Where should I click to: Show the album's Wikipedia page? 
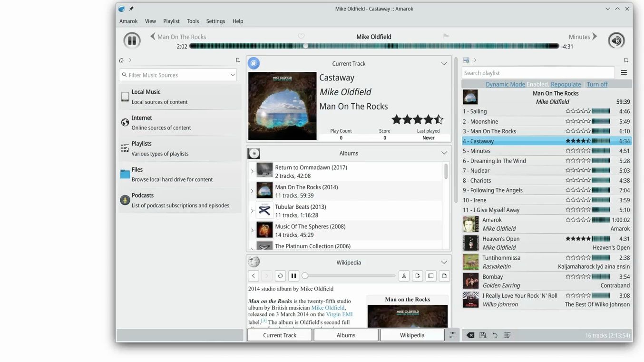431,276
